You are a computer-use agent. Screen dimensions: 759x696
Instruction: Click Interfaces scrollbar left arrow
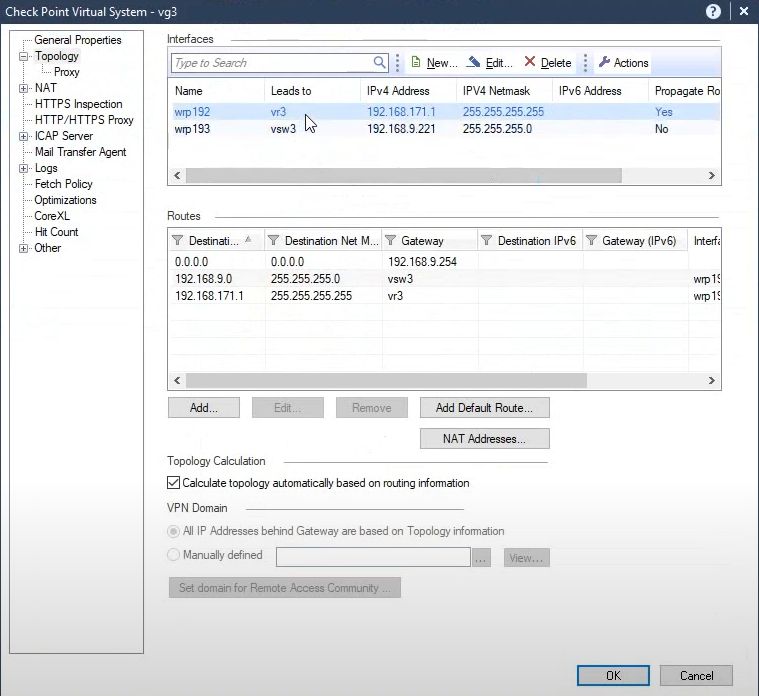click(x=177, y=175)
